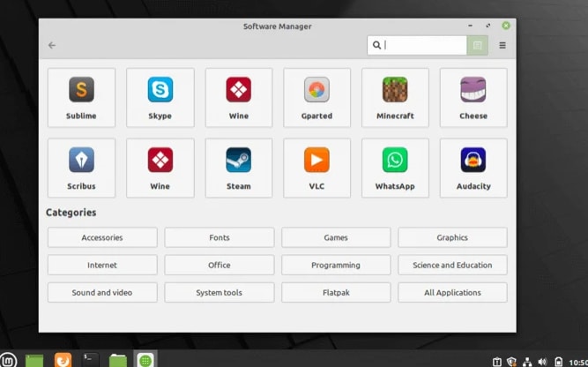Open the Linux Mint start menu
The width and height of the screenshot is (588, 367).
point(8,360)
